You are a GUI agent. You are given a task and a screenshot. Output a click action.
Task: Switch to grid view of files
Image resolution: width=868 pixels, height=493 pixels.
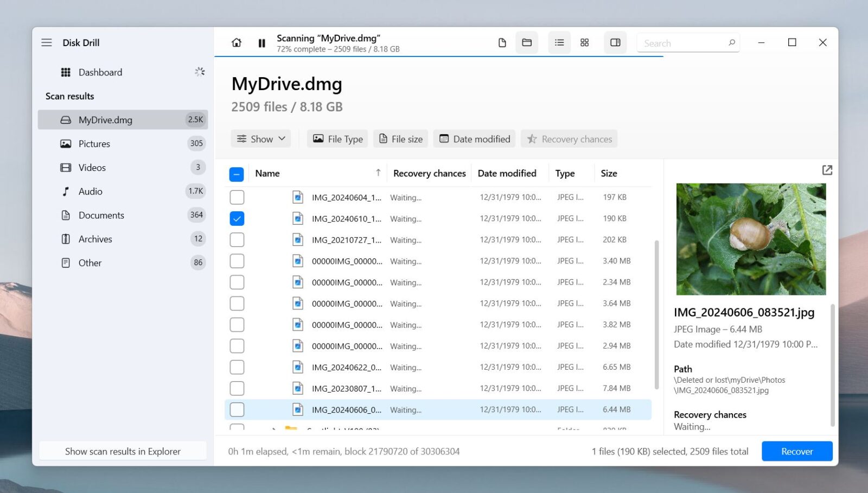585,42
